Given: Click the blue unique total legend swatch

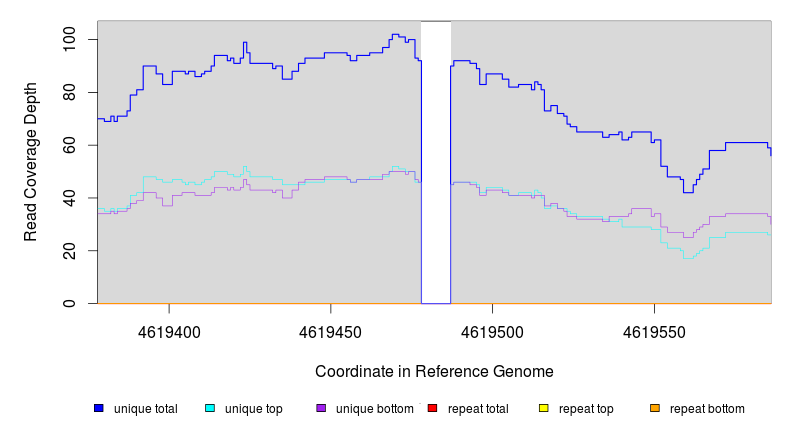Looking at the screenshot, I should [x=99, y=408].
